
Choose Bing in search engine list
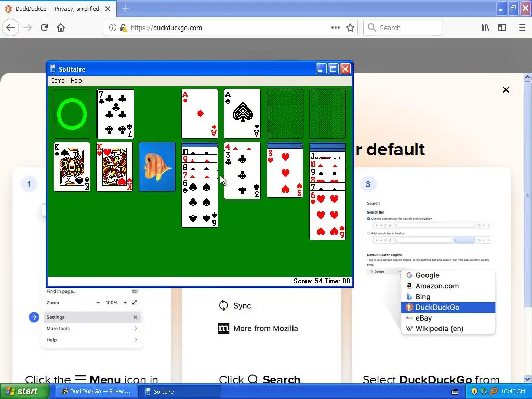[448, 297]
